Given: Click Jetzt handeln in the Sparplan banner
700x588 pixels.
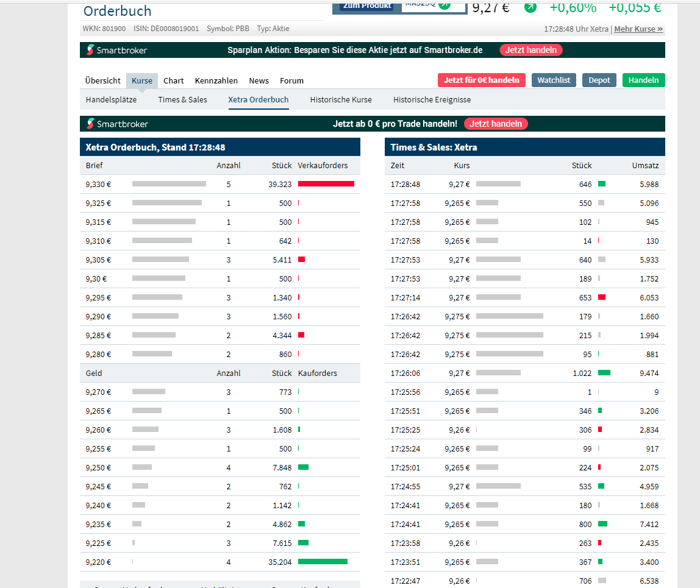Looking at the screenshot, I should click(530, 50).
